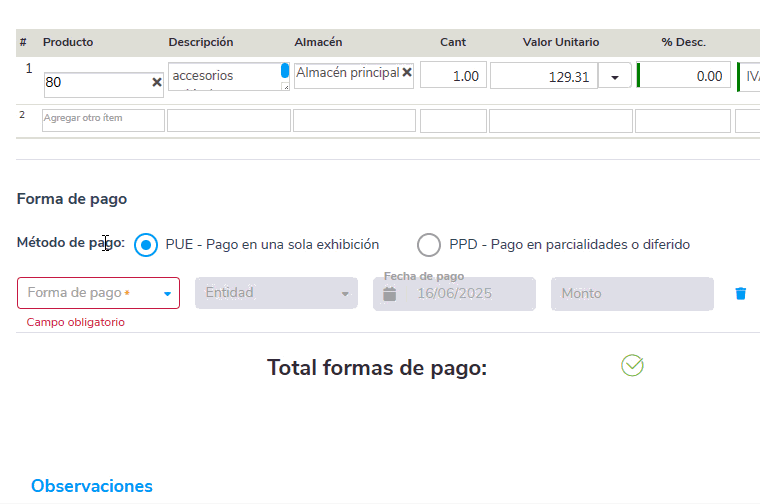Image resolution: width=760 pixels, height=504 pixels.
Task: Click the Cant field showing 1.00
Action: pos(453,76)
